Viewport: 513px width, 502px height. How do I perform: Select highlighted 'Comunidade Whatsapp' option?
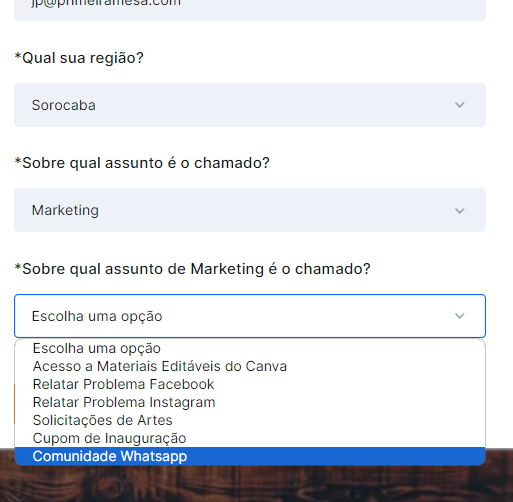tap(250, 456)
